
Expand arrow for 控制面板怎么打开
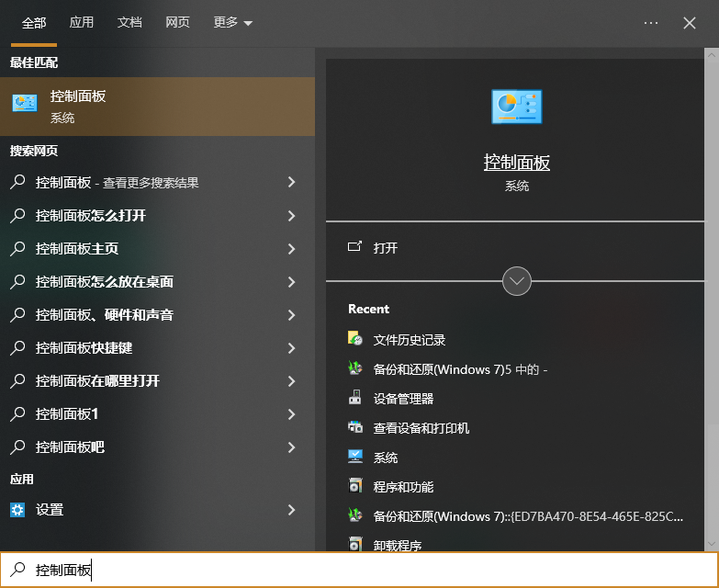[x=291, y=216]
